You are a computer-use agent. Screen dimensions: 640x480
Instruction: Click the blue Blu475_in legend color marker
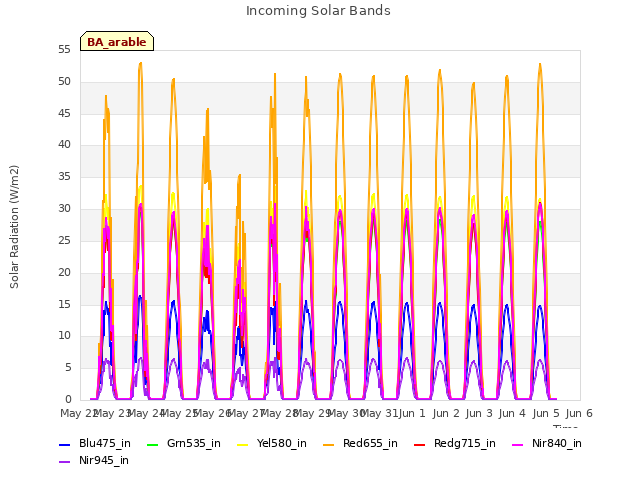(64, 444)
